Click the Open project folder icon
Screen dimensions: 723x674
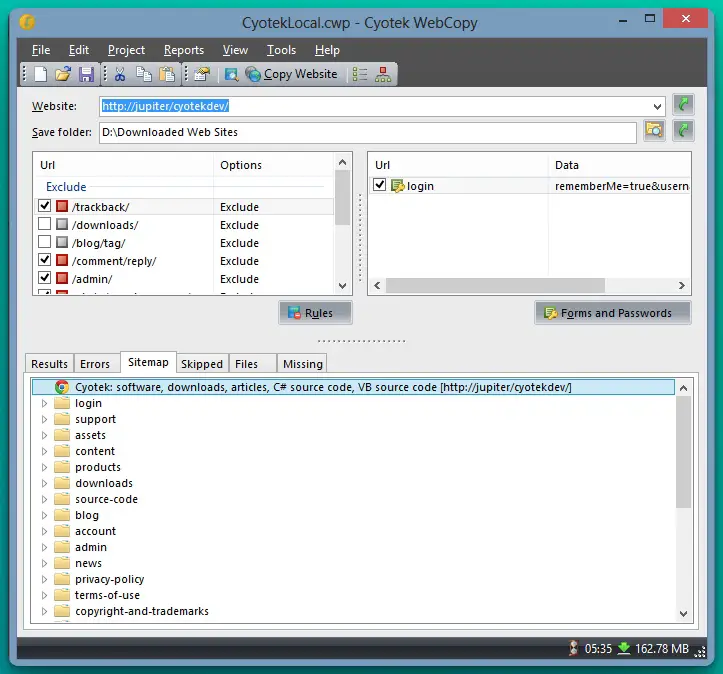click(x=63, y=74)
